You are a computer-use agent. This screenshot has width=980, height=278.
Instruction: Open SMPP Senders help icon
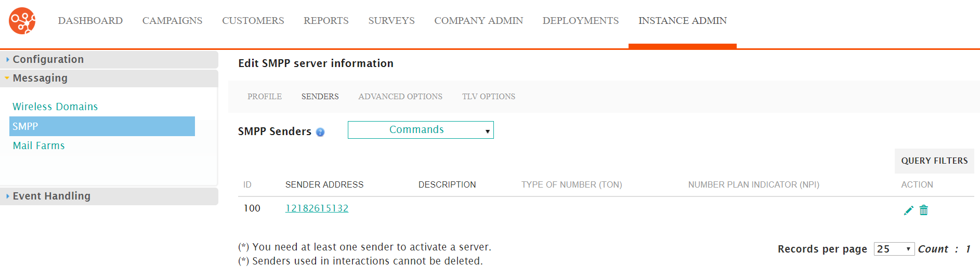320,132
